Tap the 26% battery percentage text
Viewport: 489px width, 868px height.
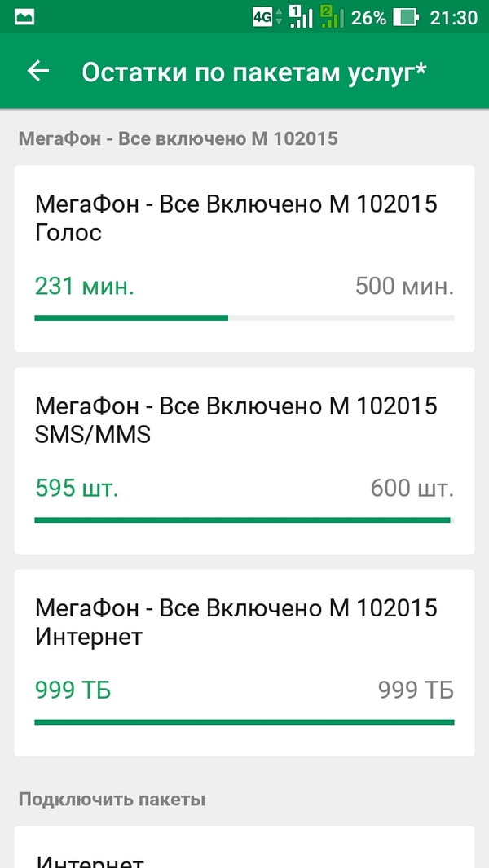[368, 17]
